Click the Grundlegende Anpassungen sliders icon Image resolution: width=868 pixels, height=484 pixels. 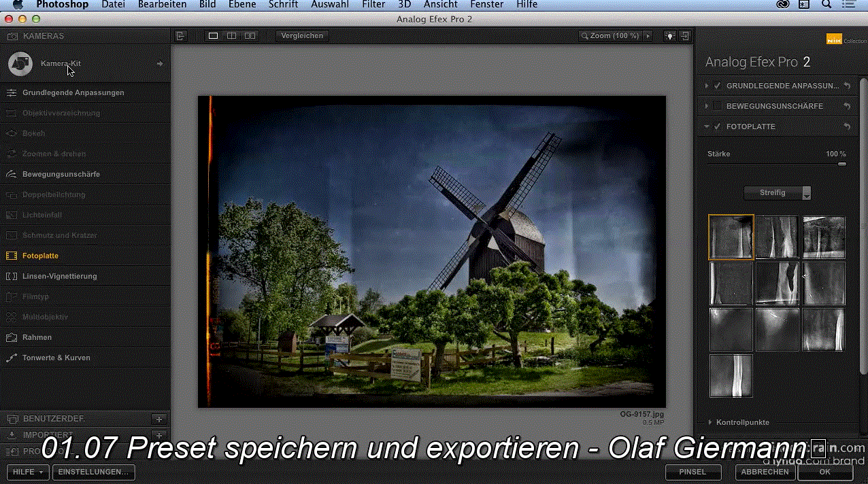11,92
